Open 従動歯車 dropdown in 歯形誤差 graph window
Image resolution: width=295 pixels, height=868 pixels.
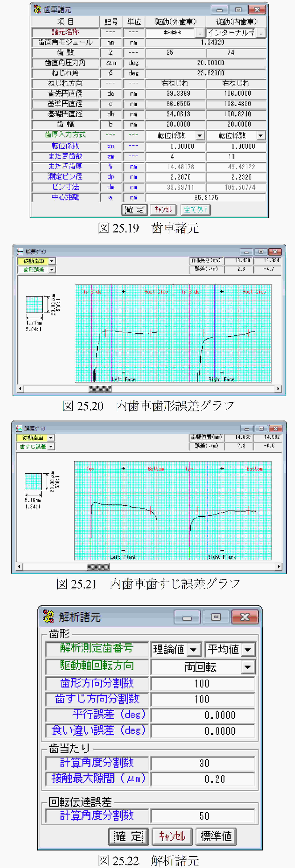point(52,261)
